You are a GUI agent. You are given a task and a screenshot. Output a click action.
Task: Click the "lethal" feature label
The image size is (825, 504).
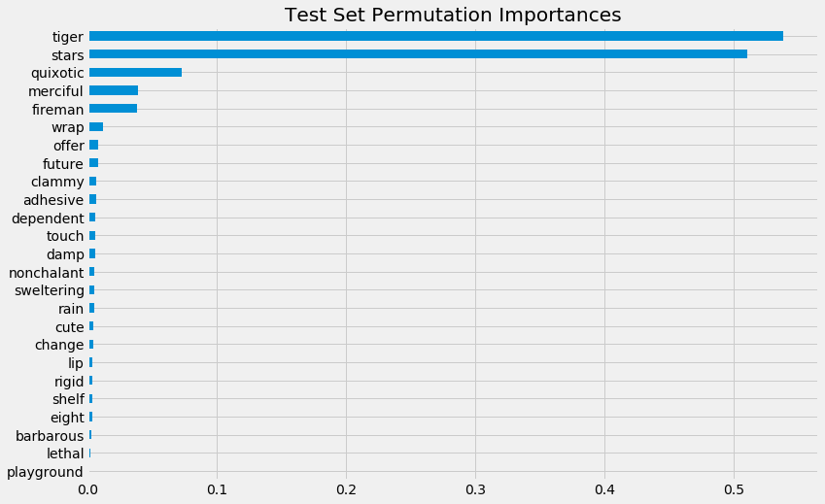click(x=65, y=454)
